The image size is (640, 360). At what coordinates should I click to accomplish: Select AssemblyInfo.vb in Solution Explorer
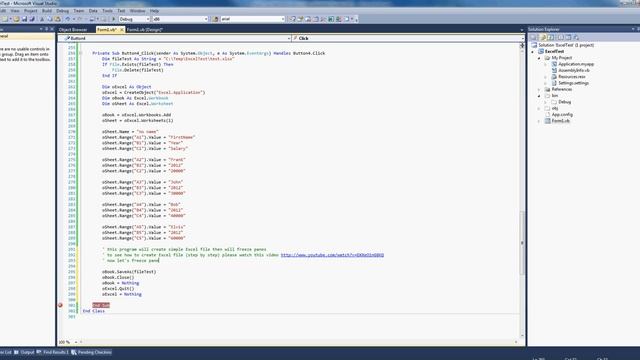click(574, 70)
